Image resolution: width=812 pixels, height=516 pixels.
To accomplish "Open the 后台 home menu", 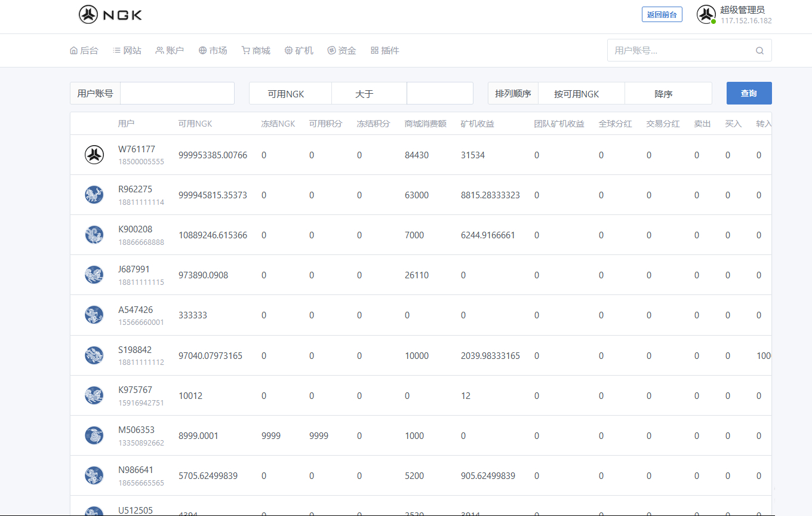I will (84, 51).
